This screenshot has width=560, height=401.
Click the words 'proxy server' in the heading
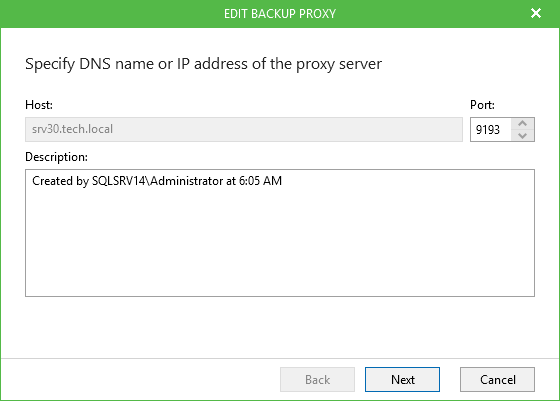(x=339, y=64)
